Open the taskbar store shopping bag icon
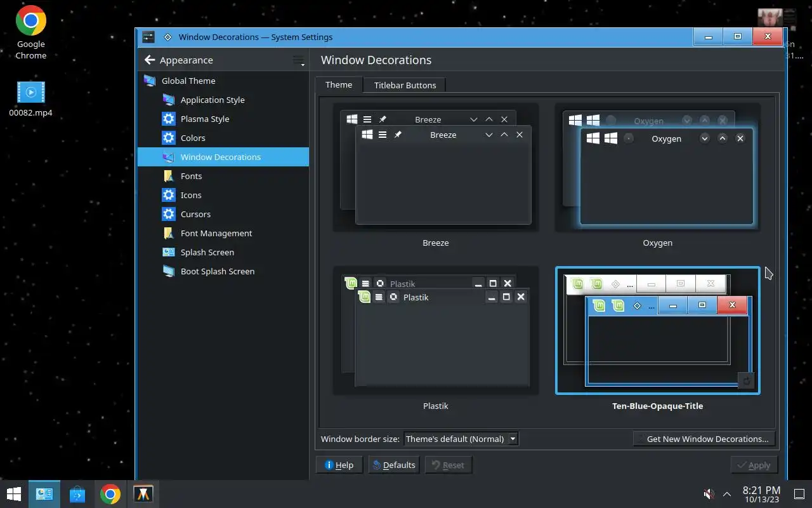This screenshot has width=812, height=508. point(77,494)
